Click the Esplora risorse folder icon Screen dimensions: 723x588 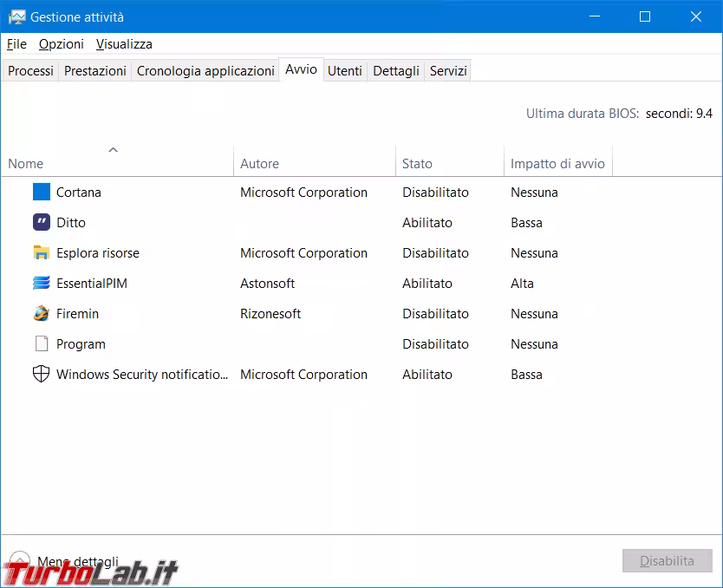pyautogui.click(x=42, y=253)
